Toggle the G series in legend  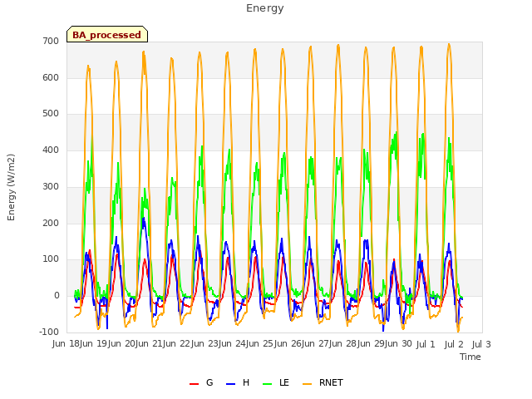201,382
